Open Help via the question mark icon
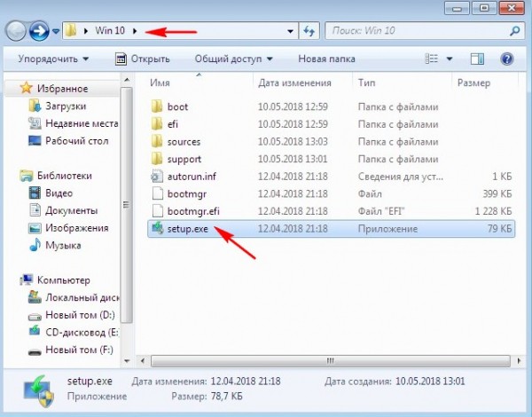 (506, 59)
